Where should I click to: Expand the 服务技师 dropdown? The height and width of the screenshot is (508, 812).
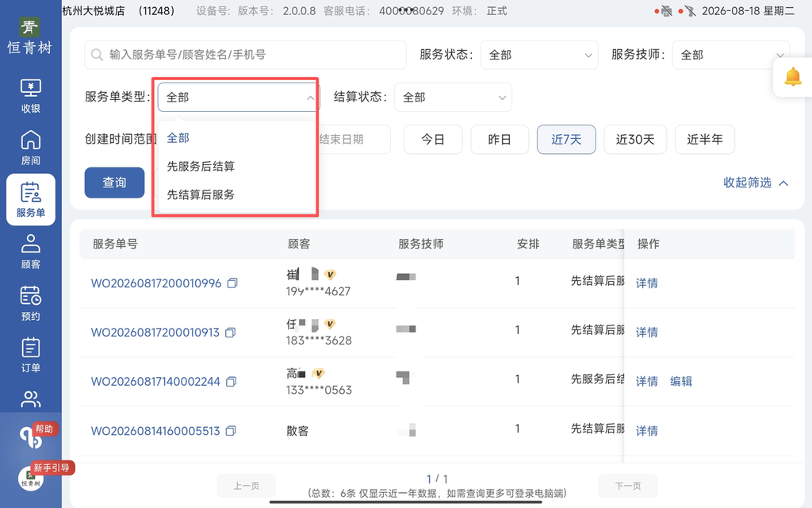(x=730, y=55)
